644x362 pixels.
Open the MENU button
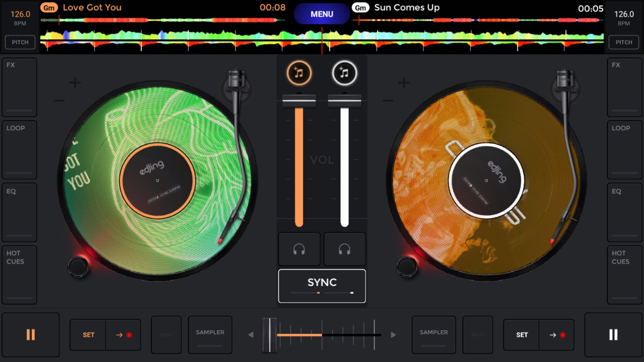pos(322,14)
